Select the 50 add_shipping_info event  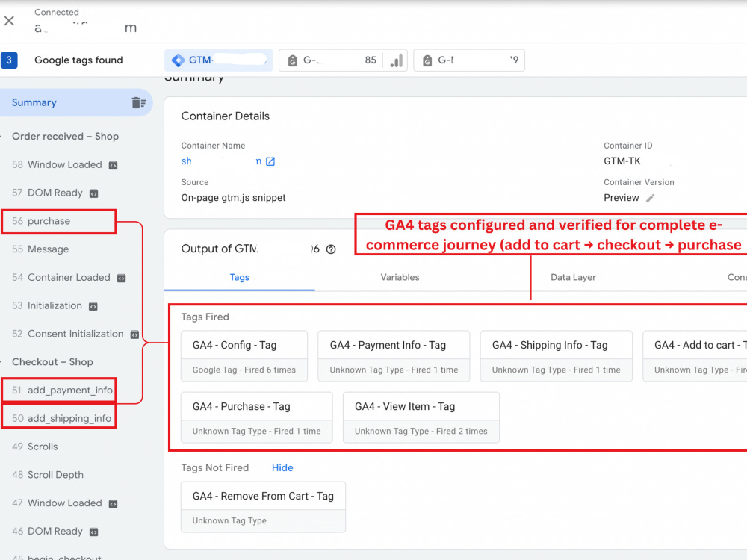coord(58,418)
